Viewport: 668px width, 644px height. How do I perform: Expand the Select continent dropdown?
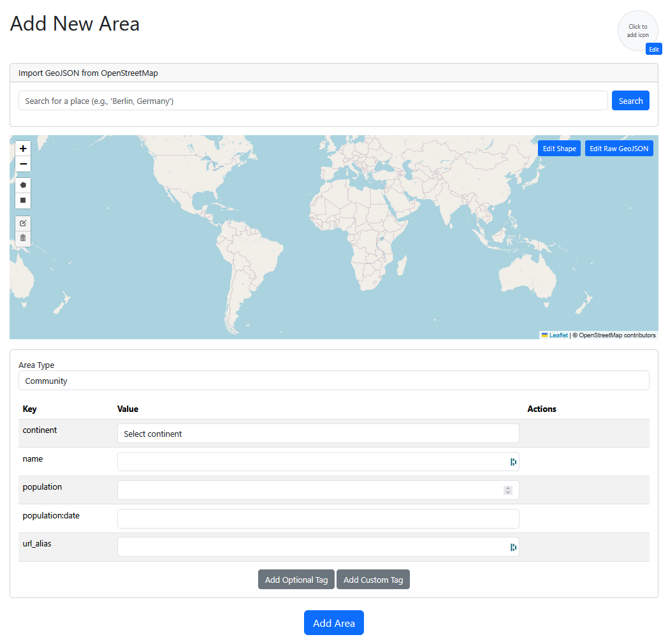pyautogui.click(x=317, y=434)
